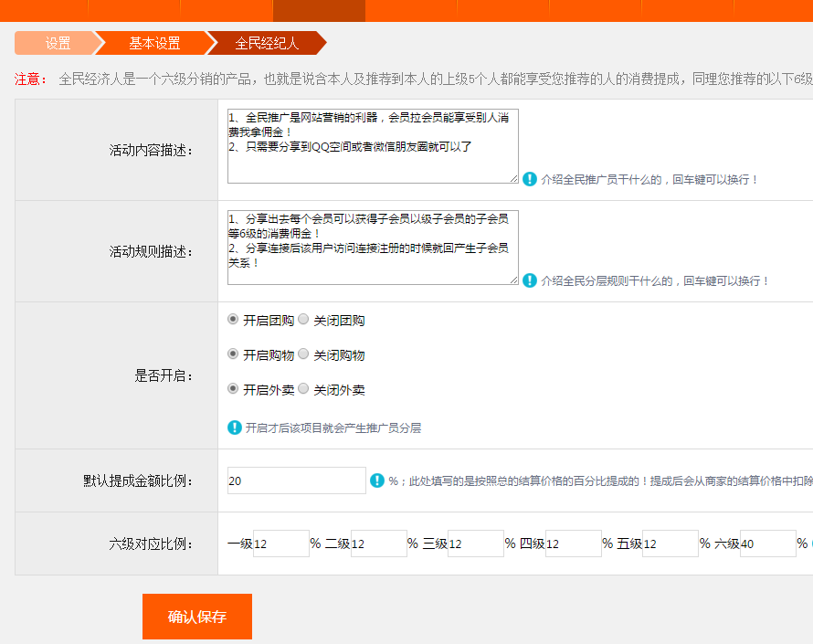
Task: Open the 设置 breadcrumb step
Action: coord(58,43)
